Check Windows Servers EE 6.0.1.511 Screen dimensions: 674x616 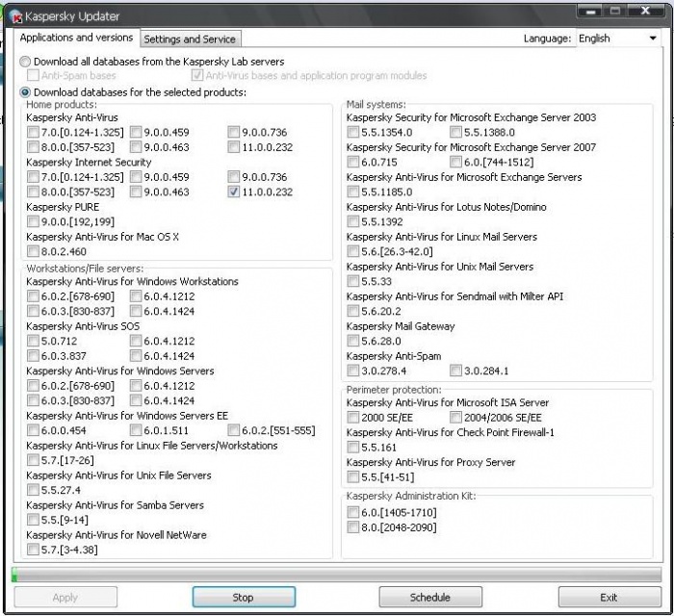(x=136, y=430)
